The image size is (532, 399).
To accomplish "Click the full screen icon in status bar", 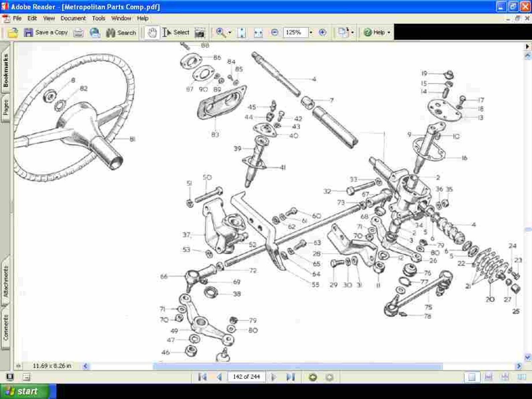I will 10,377.
